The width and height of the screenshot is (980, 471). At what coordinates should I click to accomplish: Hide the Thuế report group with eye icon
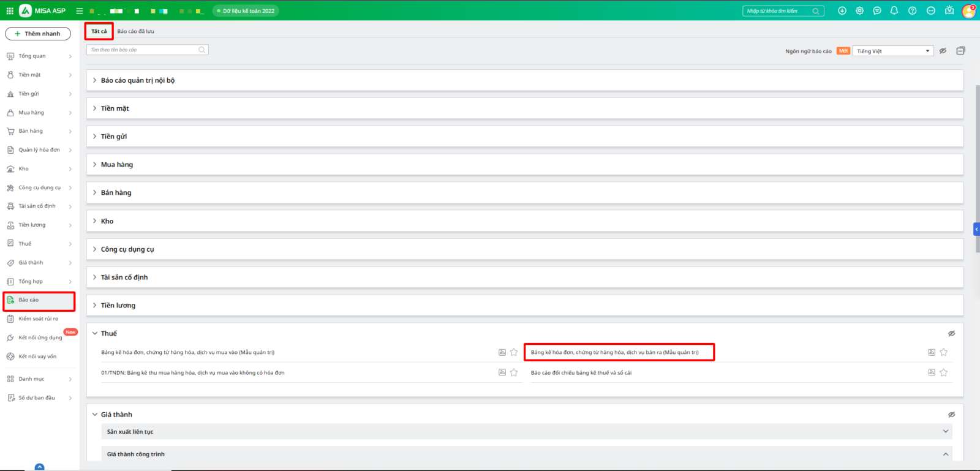tap(951, 333)
